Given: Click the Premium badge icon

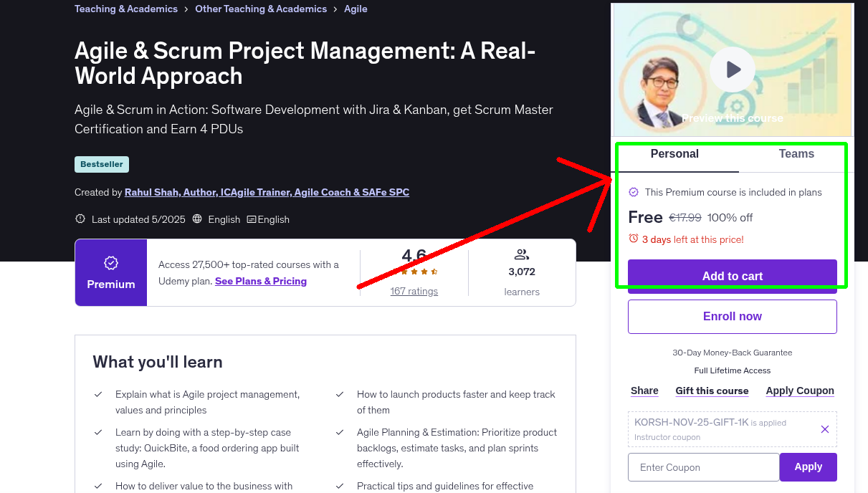Looking at the screenshot, I should [110, 264].
